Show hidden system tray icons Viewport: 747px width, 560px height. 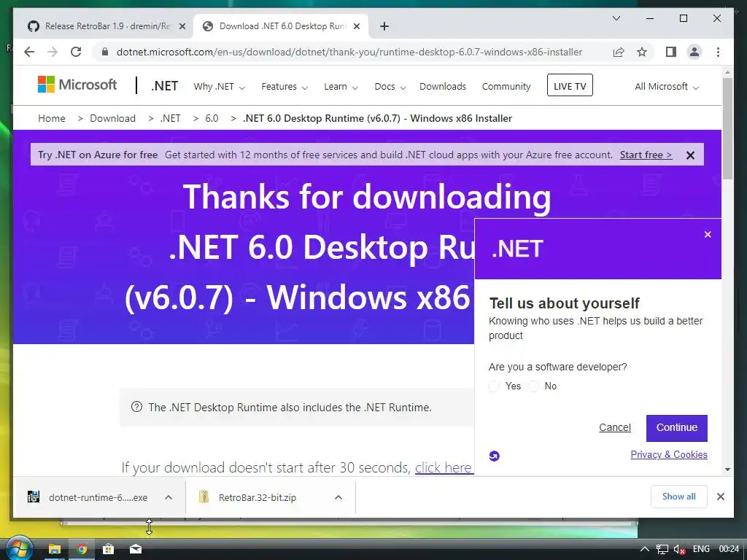(644, 549)
